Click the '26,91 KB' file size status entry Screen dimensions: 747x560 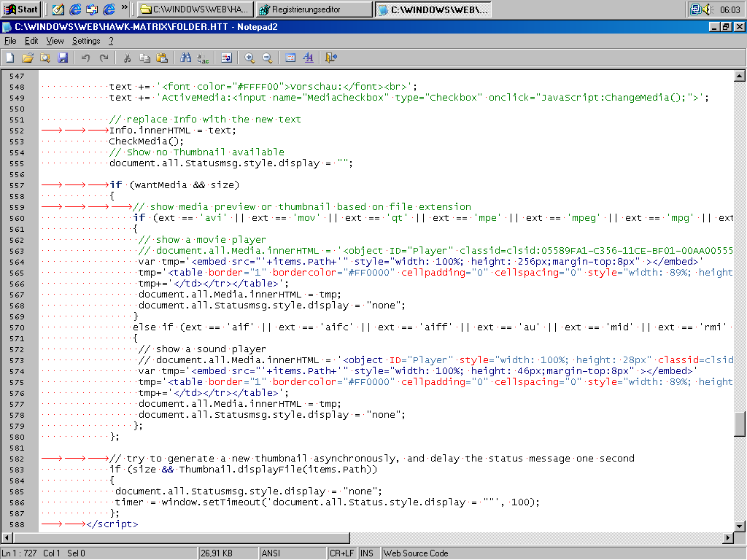[x=228, y=553]
